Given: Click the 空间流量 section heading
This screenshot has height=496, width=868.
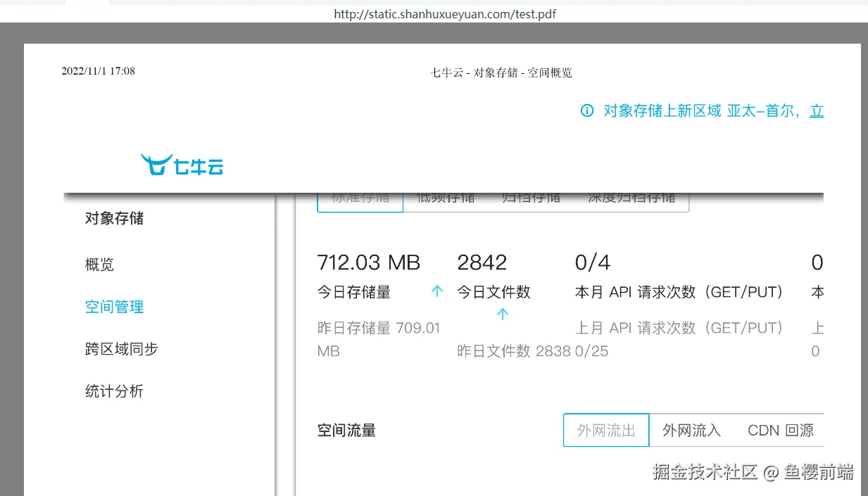Looking at the screenshot, I should pos(346,431).
